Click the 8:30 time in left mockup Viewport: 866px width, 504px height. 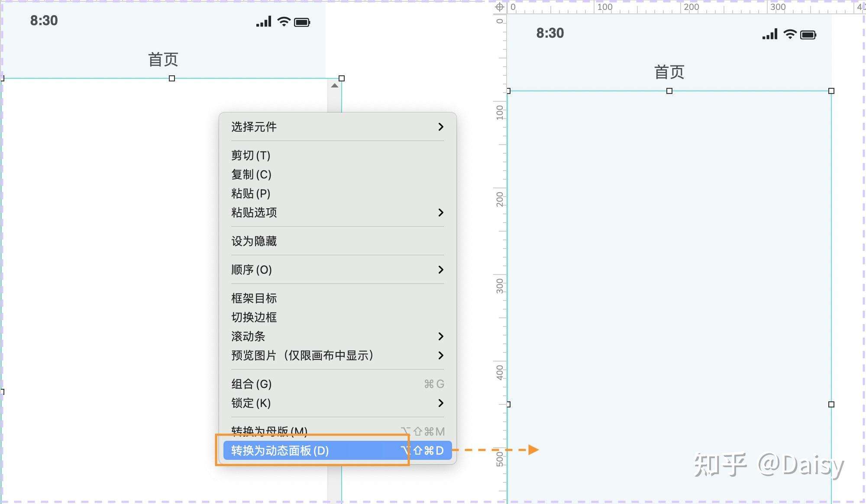coord(44,20)
